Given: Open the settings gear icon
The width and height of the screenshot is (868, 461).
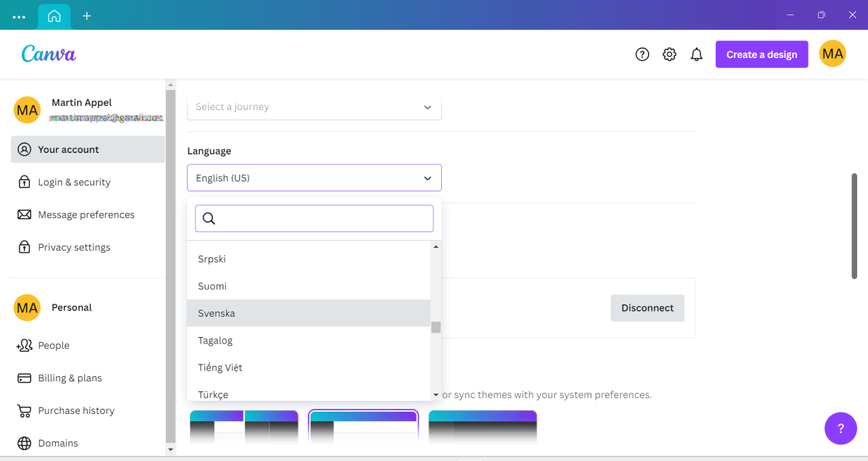Looking at the screenshot, I should pos(669,54).
